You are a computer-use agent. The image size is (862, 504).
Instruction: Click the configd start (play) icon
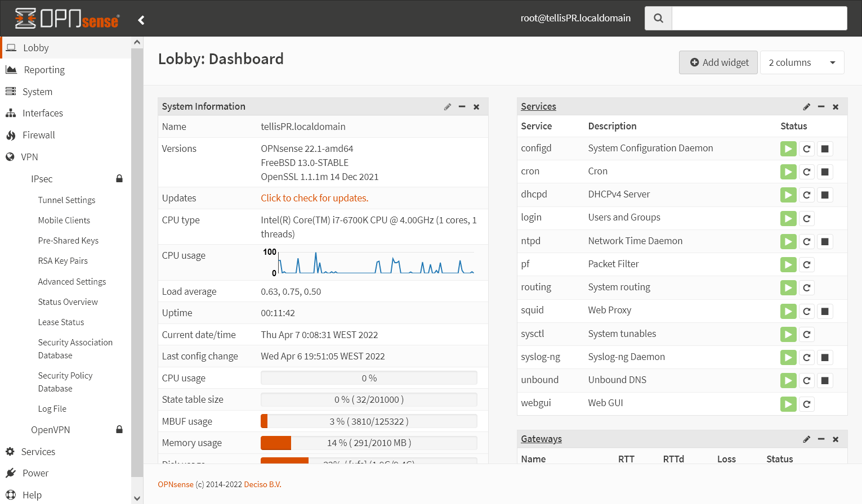[x=788, y=149]
